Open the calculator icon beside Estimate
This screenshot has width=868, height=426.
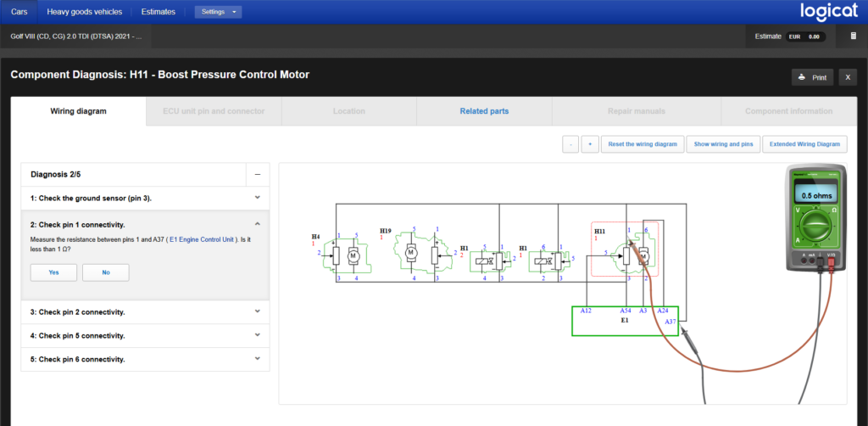pyautogui.click(x=853, y=36)
